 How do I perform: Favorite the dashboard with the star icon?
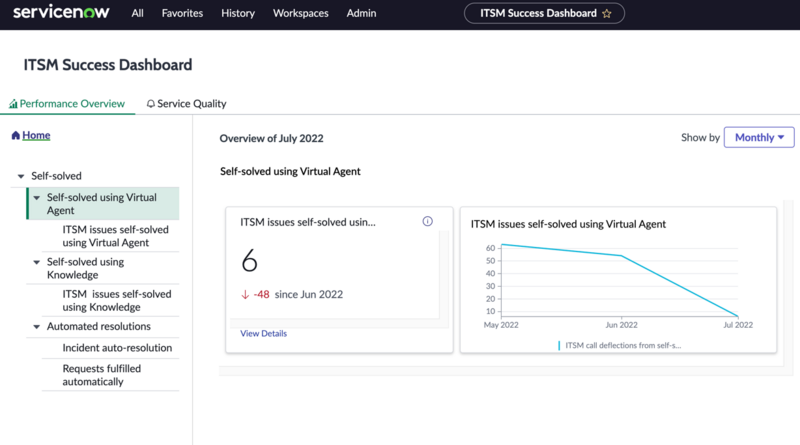coord(607,14)
